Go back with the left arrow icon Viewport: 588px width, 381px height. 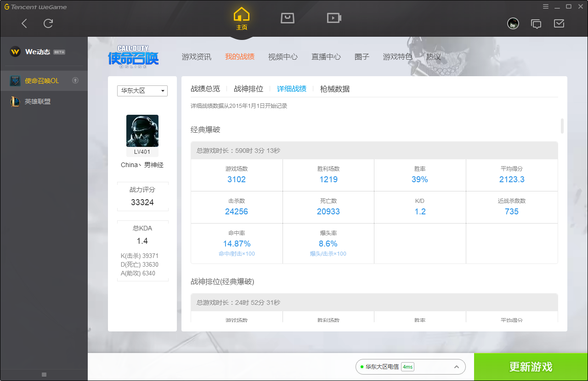(24, 23)
